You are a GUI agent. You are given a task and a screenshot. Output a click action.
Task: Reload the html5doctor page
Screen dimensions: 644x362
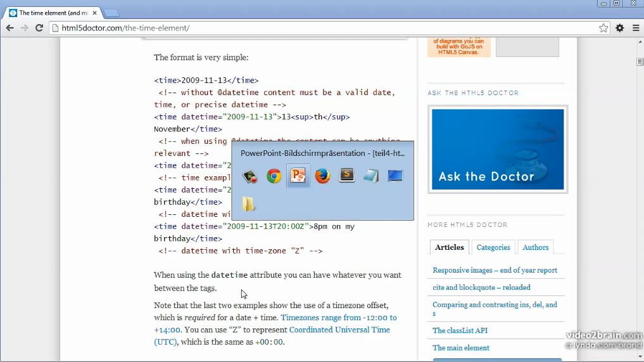pyautogui.click(x=39, y=28)
